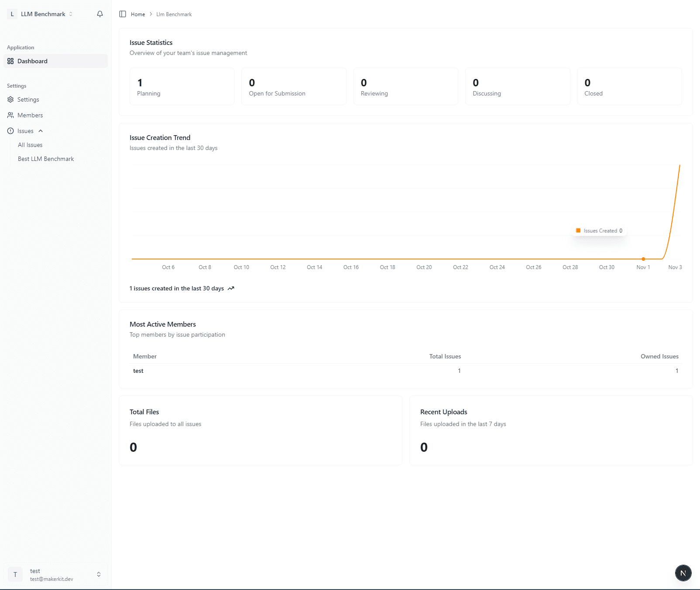Open Settings via the gear icon
Image resolution: width=700 pixels, height=590 pixels.
(x=10, y=99)
